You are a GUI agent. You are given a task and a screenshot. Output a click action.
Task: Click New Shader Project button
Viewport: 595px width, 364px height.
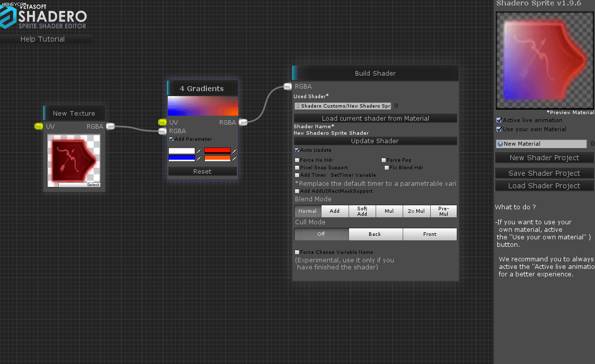click(x=544, y=158)
